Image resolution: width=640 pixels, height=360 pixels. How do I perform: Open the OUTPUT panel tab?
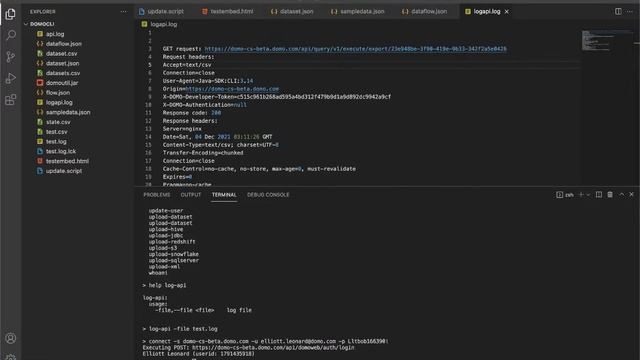(x=191, y=195)
